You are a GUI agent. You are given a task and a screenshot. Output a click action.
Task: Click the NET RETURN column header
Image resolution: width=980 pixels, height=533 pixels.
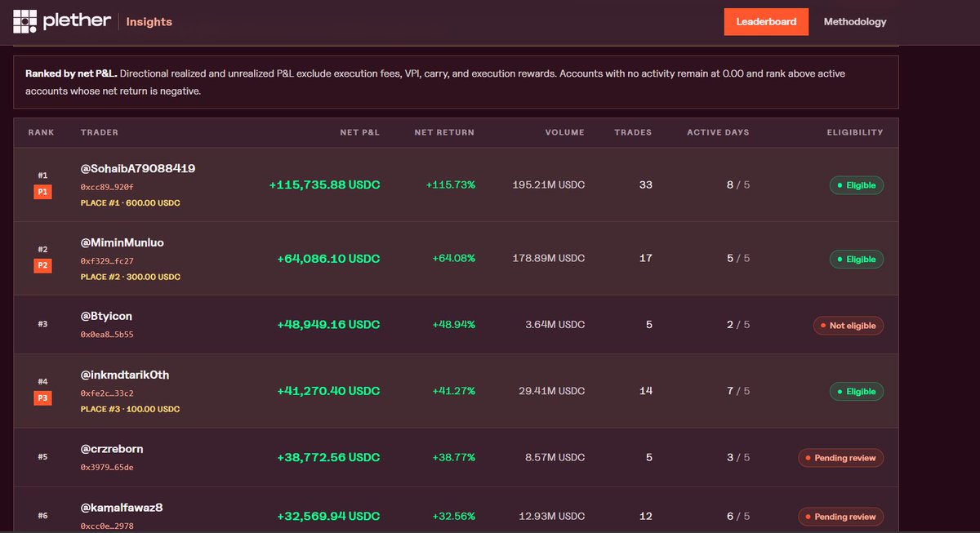click(x=444, y=132)
